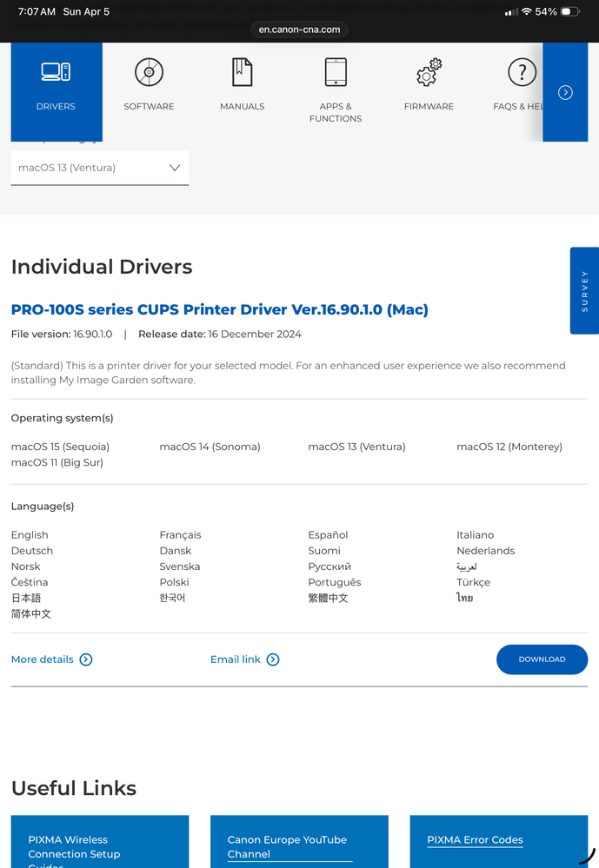Click Čeština language entry
The height and width of the screenshot is (868, 599).
pos(30,582)
